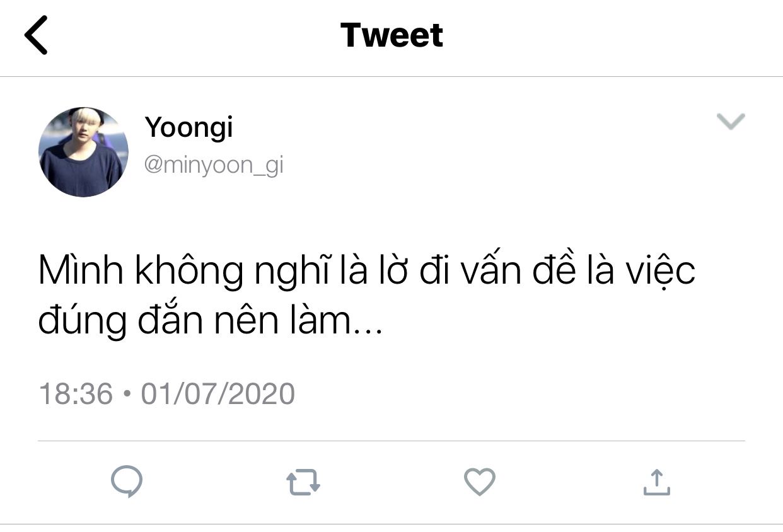The image size is (783, 532).
Task: Share the tweet using the upload arrow icon
Action: (x=656, y=483)
